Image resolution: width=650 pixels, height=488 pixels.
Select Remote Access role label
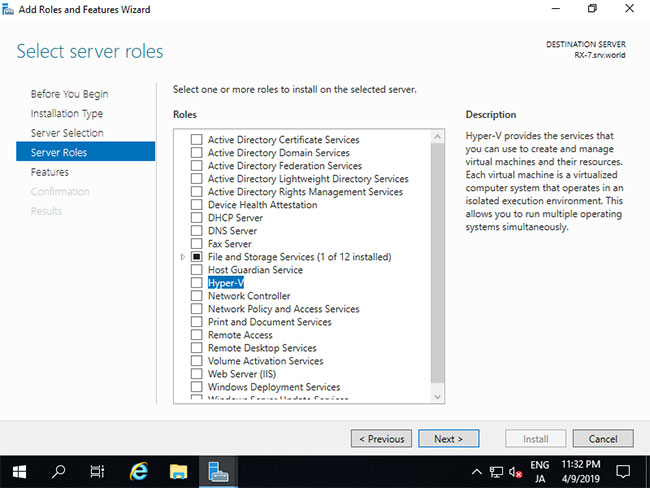(x=240, y=335)
